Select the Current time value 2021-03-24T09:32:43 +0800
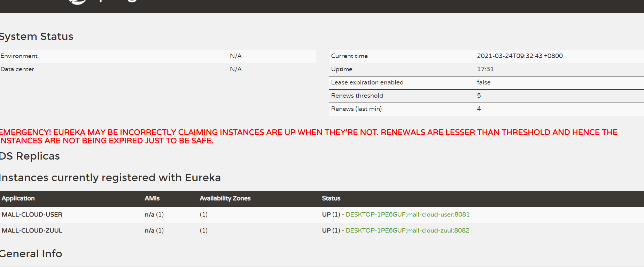 pos(520,56)
